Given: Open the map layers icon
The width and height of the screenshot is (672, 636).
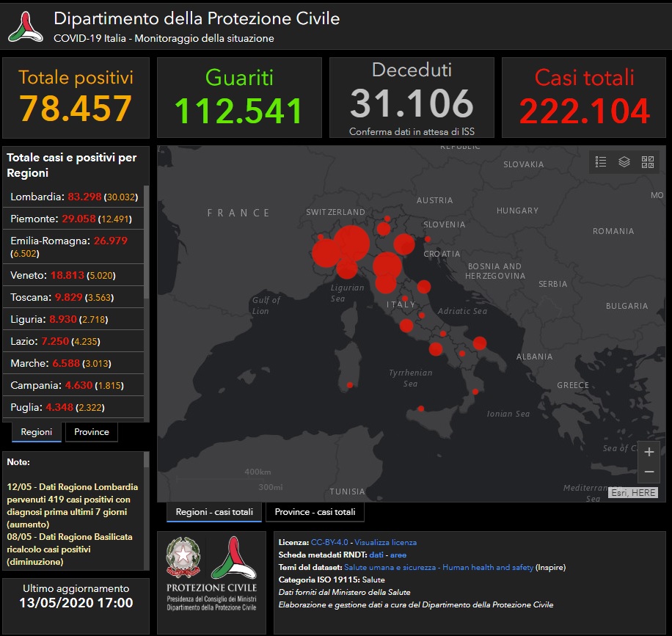Looking at the screenshot, I should click(624, 162).
